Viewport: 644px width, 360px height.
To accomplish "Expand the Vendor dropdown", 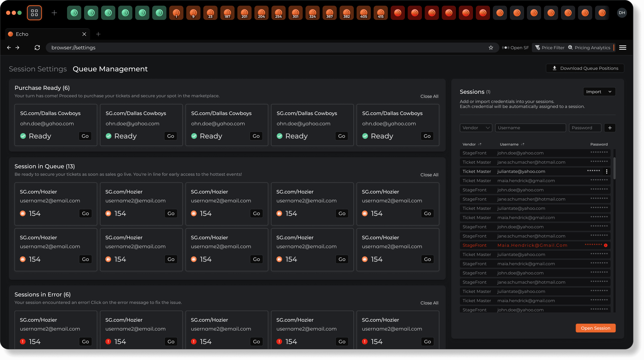I will (x=476, y=128).
